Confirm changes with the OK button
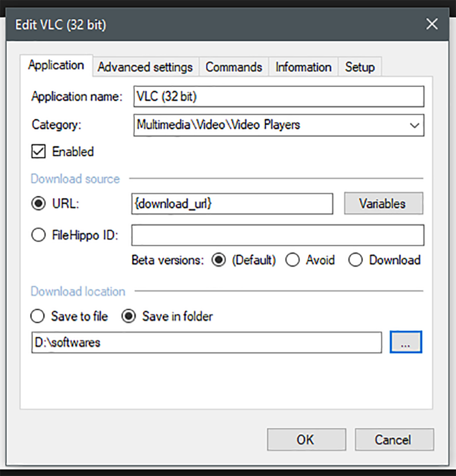Viewport: 456px width, 476px height. [306, 440]
